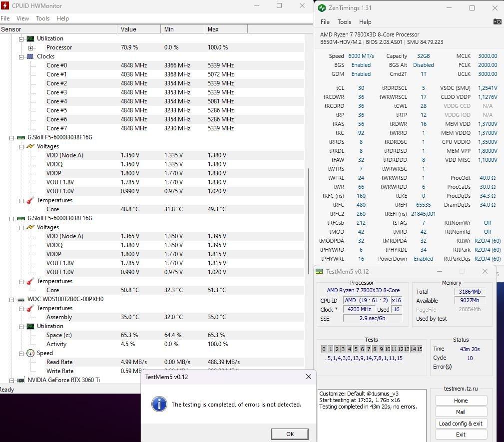Click Load config & exit button
504x442 pixels.
click(461, 424)
